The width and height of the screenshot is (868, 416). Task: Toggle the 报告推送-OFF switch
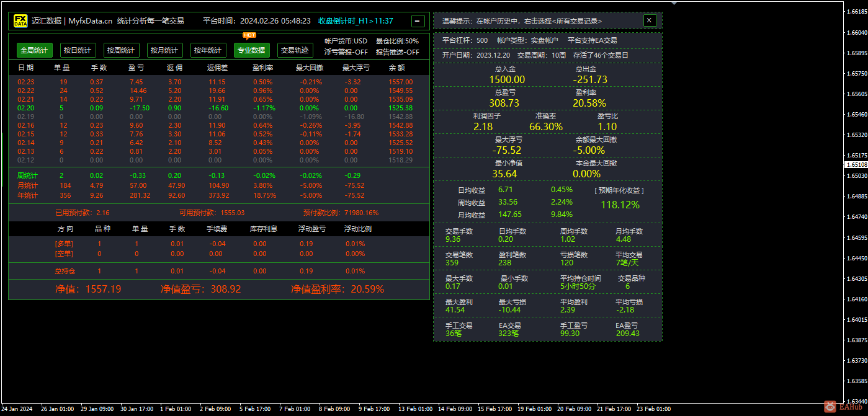pyautogui.click(x=398, y=52)
